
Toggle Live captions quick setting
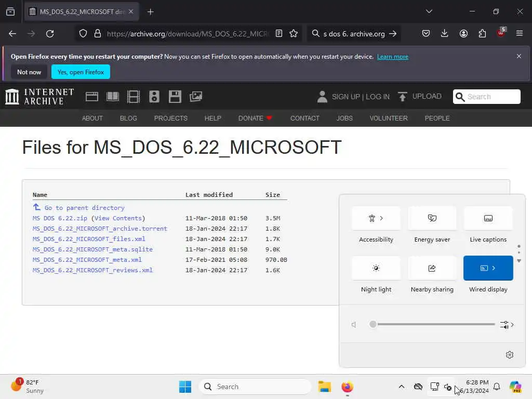tap(488, 218)
